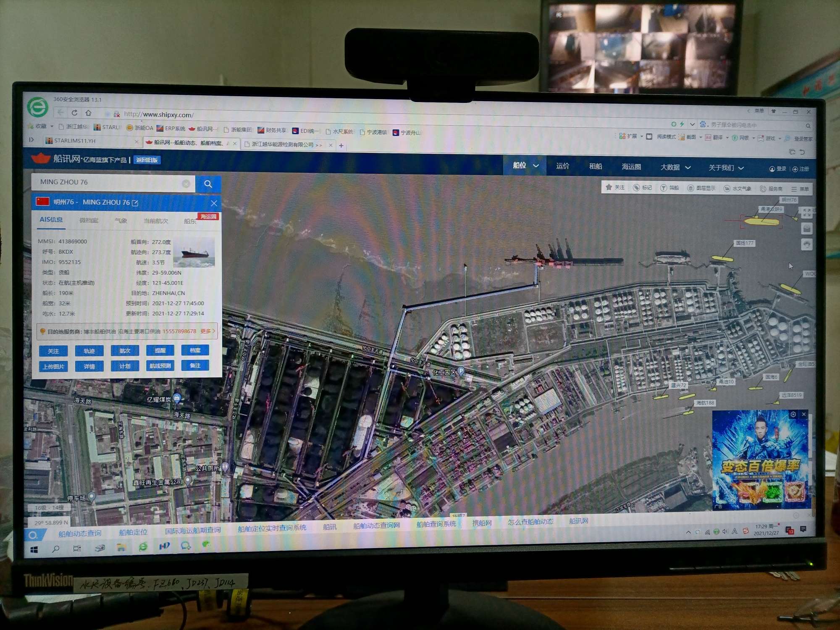The width and height of the screenshot is (840, 630).
Task: Switch to 浙江越华能源检测有限公司 browser tab
Action: 289,144
